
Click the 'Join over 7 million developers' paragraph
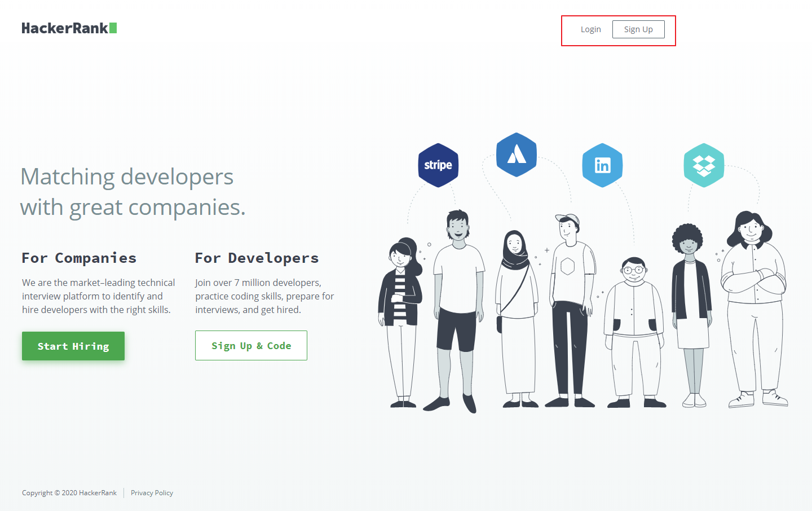(x=264, y=296)
